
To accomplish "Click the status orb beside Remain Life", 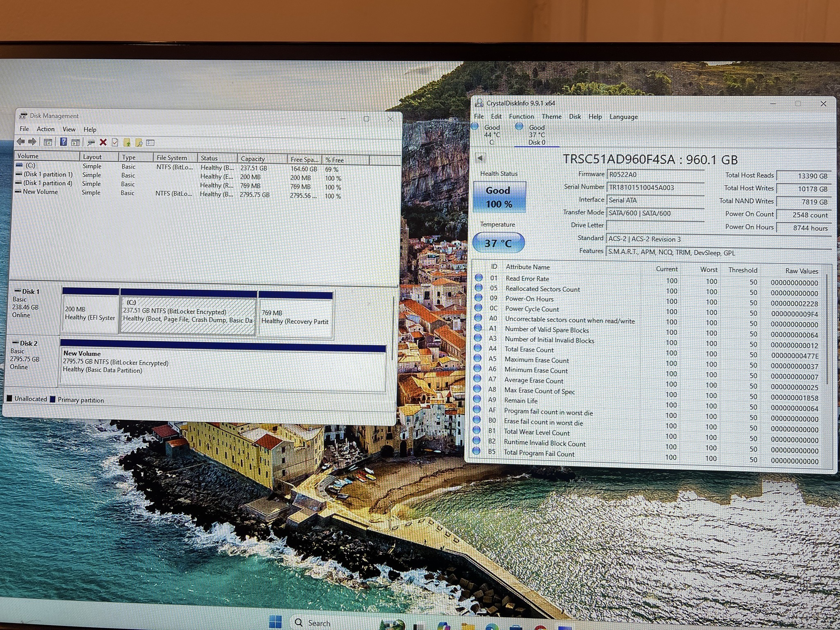I will click(477, 399).
